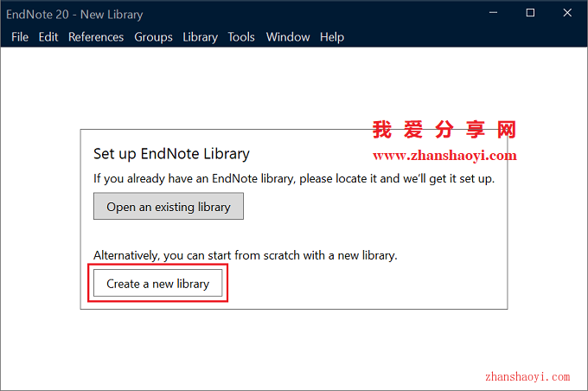
Task: Close the EndNote 20 window
Action: point(567,13)
